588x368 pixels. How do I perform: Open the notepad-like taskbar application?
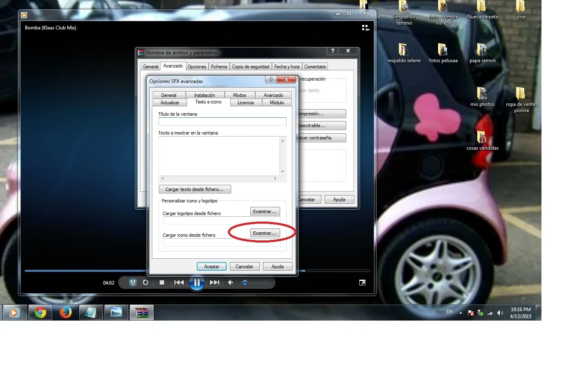coord(91,313)
